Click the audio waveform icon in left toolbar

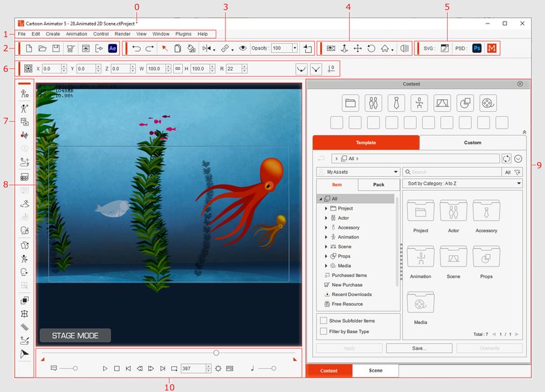click(24, 135)
